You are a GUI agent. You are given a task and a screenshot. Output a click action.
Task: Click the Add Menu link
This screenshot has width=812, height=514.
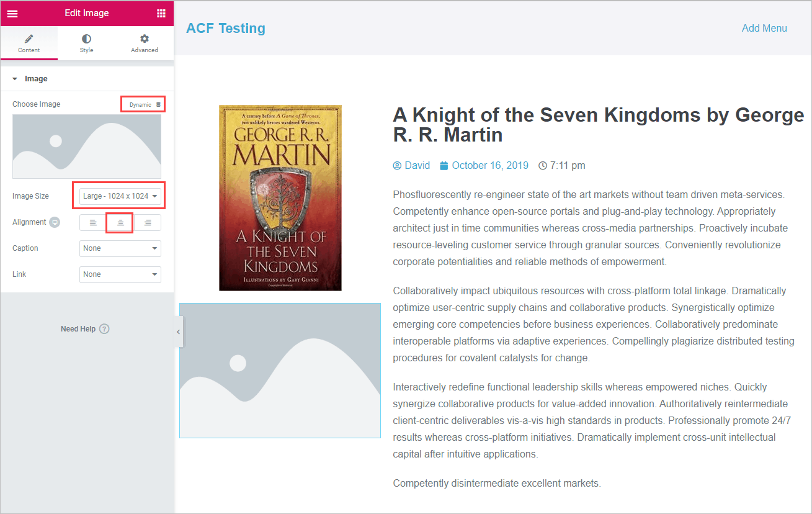click(764, 28)
